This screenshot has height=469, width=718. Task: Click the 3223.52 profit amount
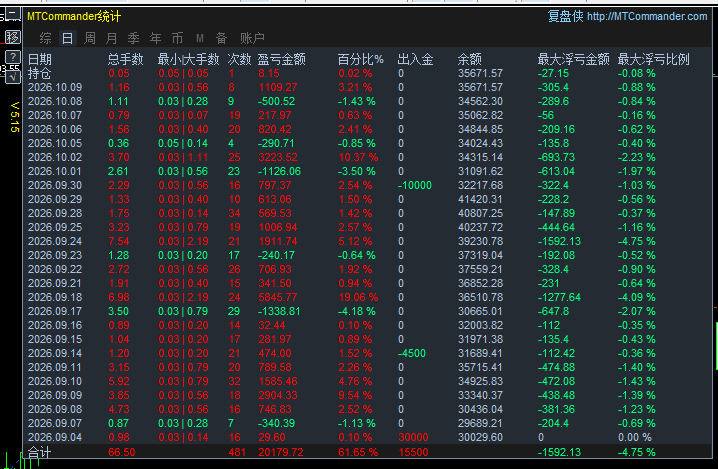pos(278,157)
